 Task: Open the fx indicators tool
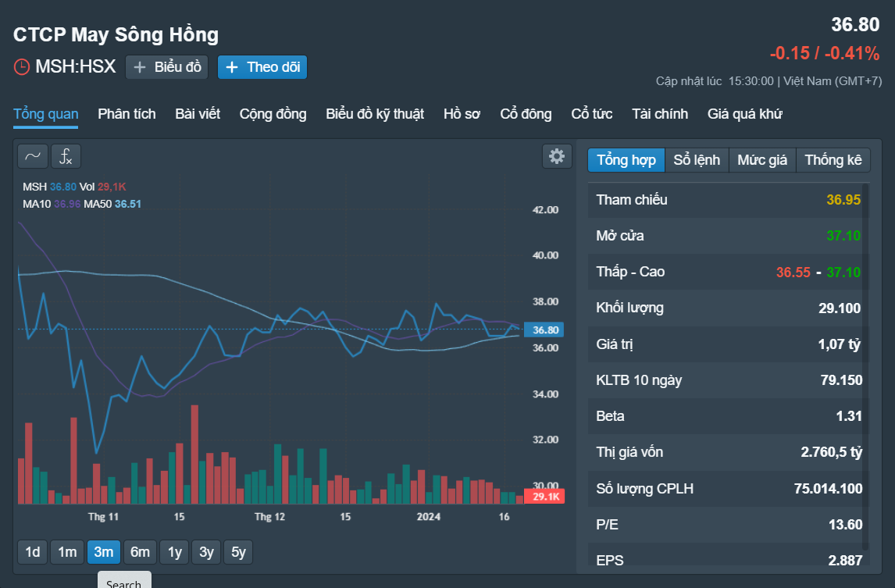click(66, 156)
